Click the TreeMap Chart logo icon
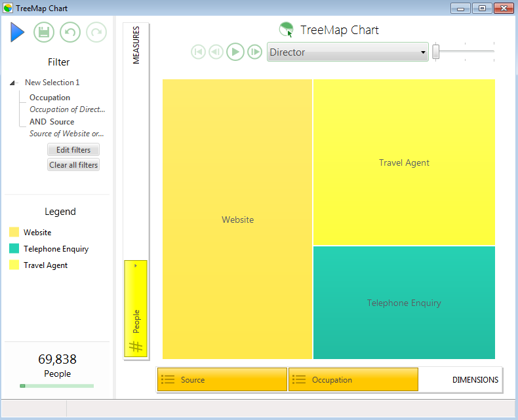Image resolution: width=518 pixels, height=420 pixels. pos(286,29)
